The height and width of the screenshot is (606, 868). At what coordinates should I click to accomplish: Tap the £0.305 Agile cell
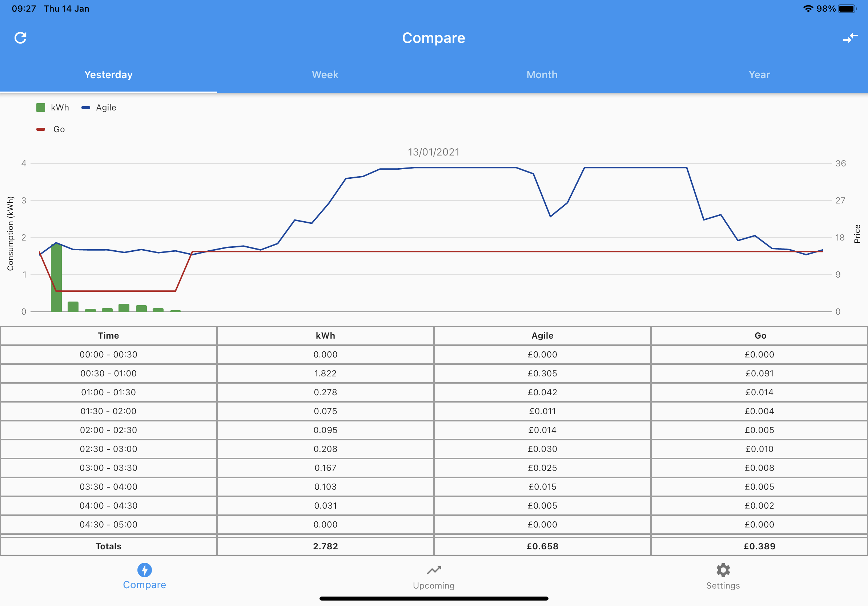tap(542, 373)
